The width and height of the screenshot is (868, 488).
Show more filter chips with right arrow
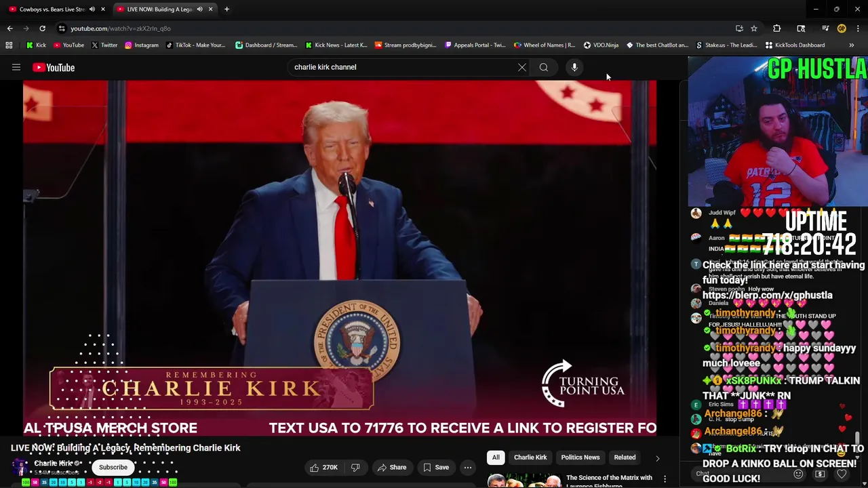[657, 458]
